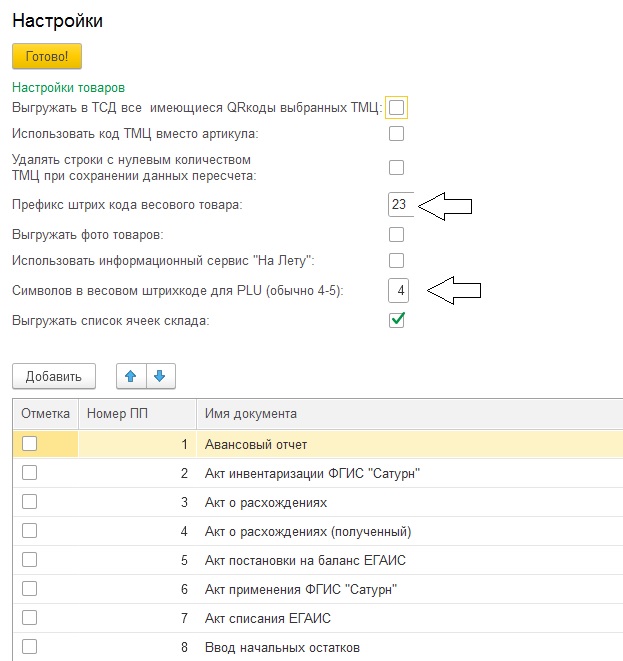This screenshot has height=661, width=623.
Task: Click the weight barcode prefix field
Action: [x=399, y=205]
